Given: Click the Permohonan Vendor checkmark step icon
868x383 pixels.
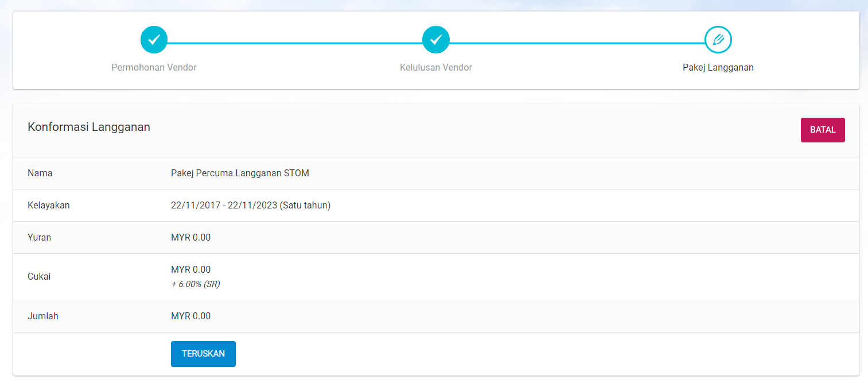Looking at the screenshot, I should click(x=154, y=40).
